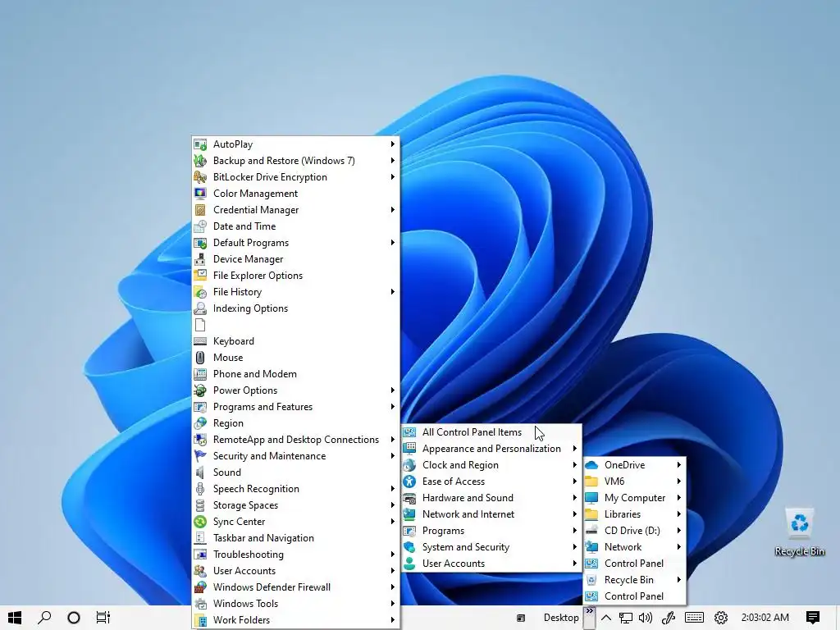Expand the Backup and Restore submenu arrow
Screen dimensions: 840x630
point(393,161)
